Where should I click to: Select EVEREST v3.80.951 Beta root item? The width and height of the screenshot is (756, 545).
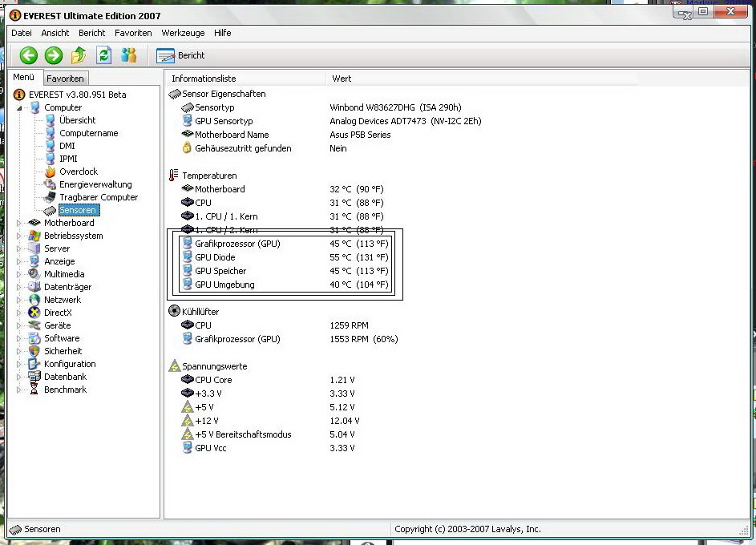pyautogui.click(x=77, y=95)
